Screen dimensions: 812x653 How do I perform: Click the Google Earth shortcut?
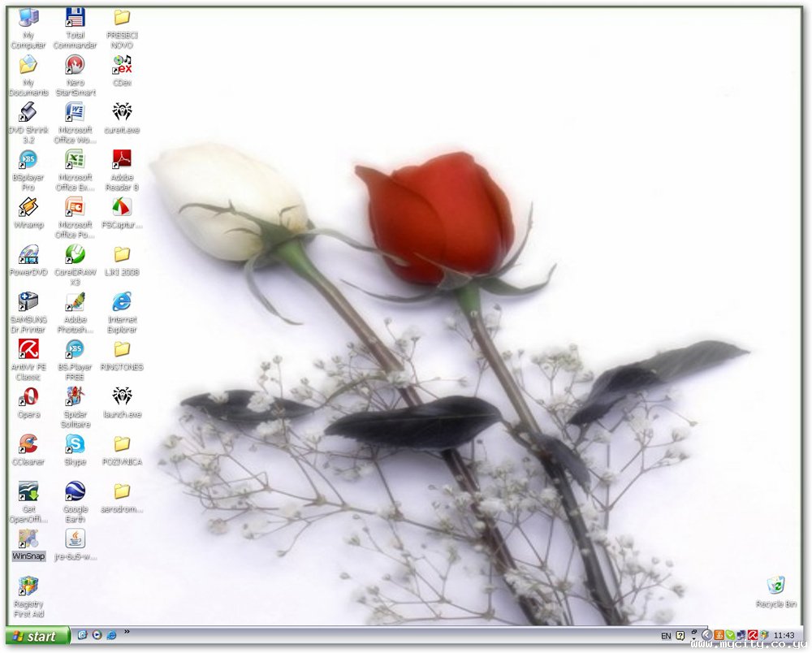click(75, 503)
